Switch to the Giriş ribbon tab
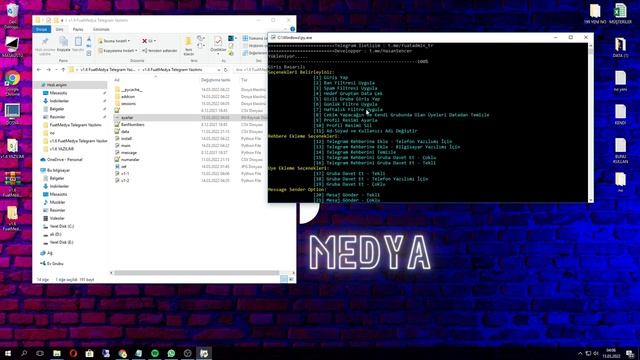Screen dimensions: 640x360 [x=60, y=29]
